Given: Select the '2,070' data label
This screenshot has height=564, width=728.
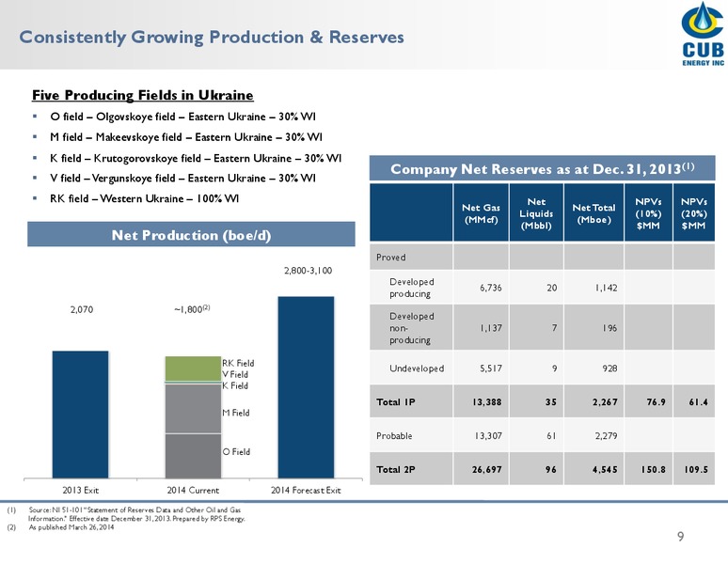Looking at the screenshot, I should tap(82, 309).
